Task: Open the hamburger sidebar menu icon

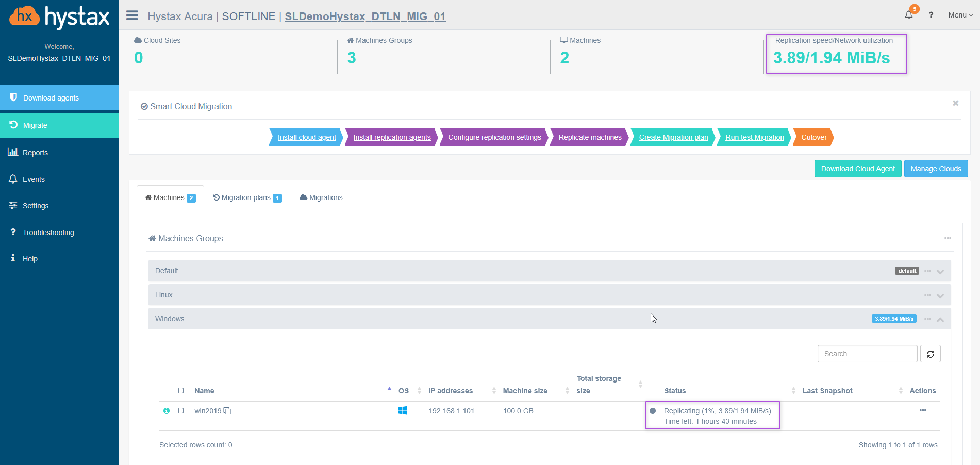Action: coord(132,15)
